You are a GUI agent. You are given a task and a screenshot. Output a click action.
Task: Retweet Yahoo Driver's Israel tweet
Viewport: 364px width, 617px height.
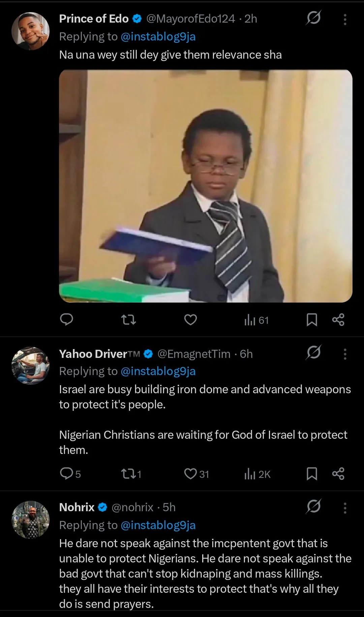(x=128, y=474)
